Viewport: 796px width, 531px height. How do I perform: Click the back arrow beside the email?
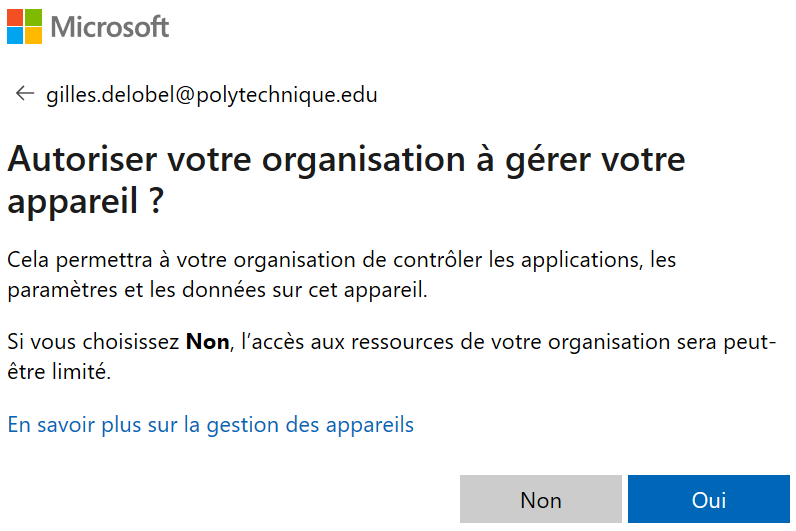click(24, 93)
